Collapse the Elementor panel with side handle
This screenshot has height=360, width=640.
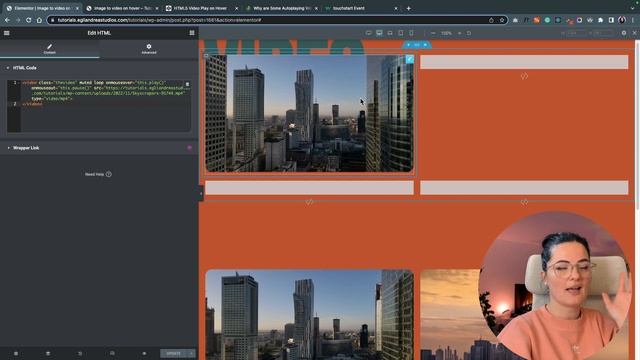[201, 193]
